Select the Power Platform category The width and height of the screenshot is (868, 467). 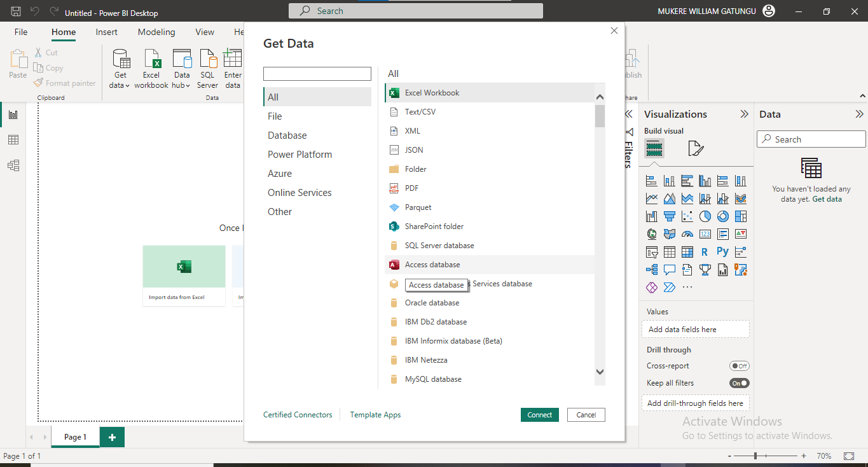[300, 155]
